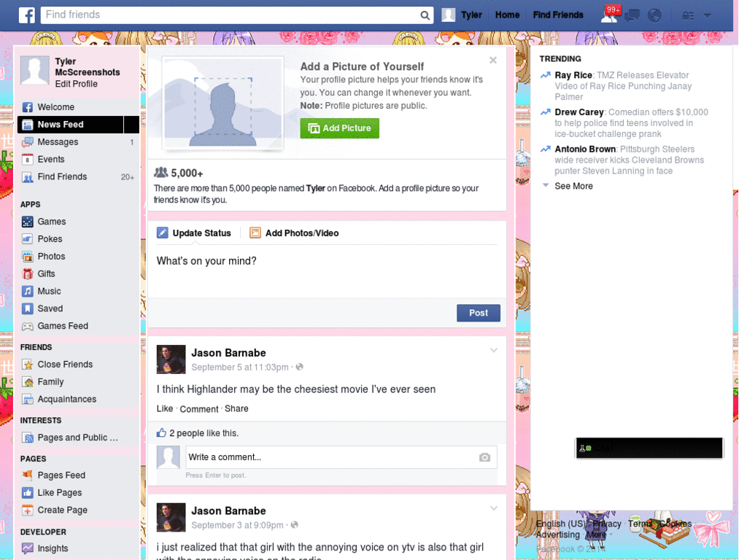Open the Antonio Brown trending topic
The width and height of the screenshot is (747, 560).
(585, 149)
